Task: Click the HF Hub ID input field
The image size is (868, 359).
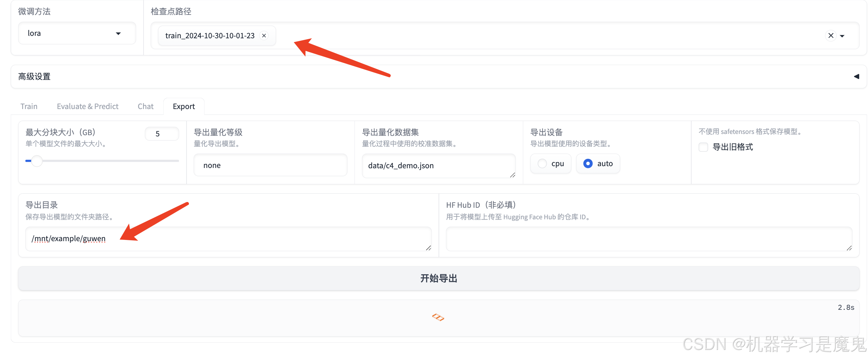Action: click(x=649, y=239)
